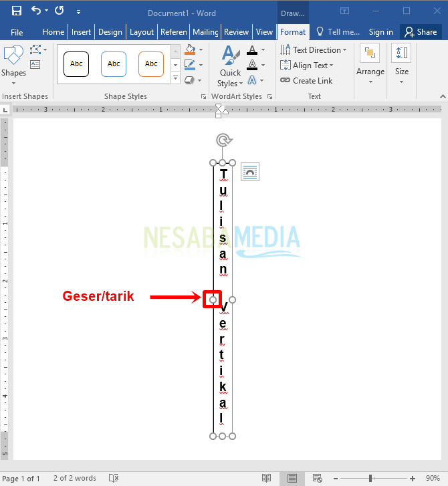The width and height of the screenshot is (448, 486).
Task: Click the Sign in link
Action: coord(380,32)
